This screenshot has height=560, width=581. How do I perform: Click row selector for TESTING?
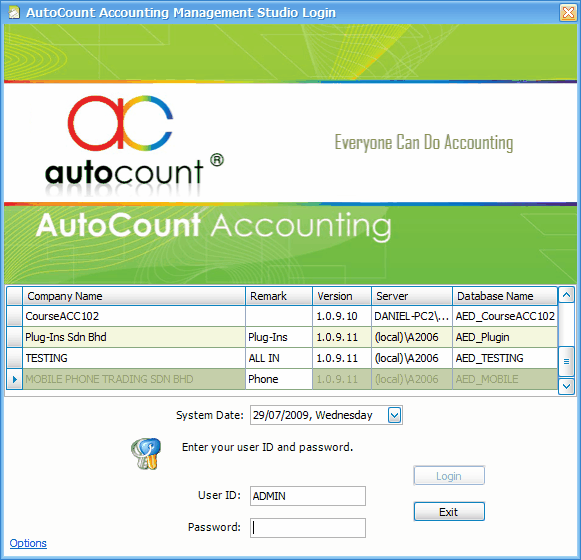(x=15, y=358)
